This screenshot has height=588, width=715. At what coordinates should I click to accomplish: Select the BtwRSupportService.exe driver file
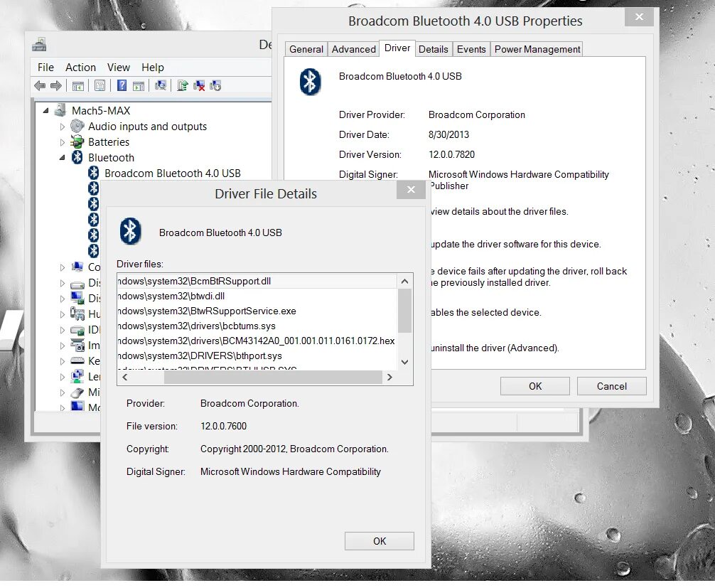257,311
